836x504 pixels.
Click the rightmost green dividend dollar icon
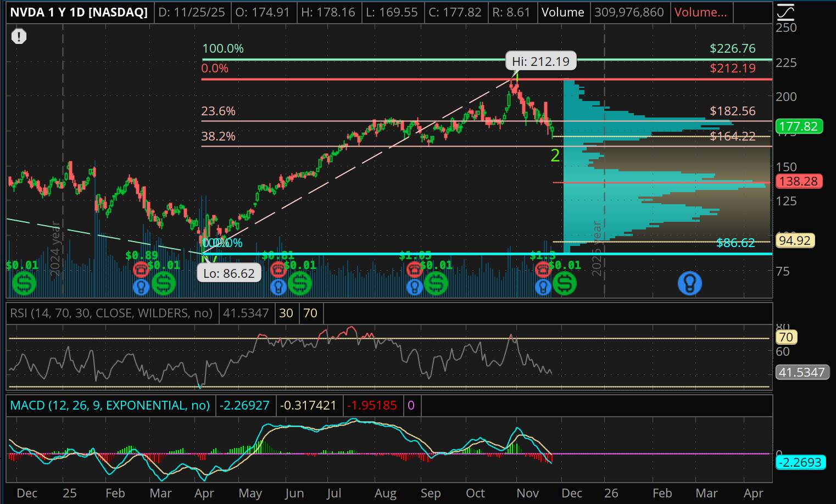point(564,284)
